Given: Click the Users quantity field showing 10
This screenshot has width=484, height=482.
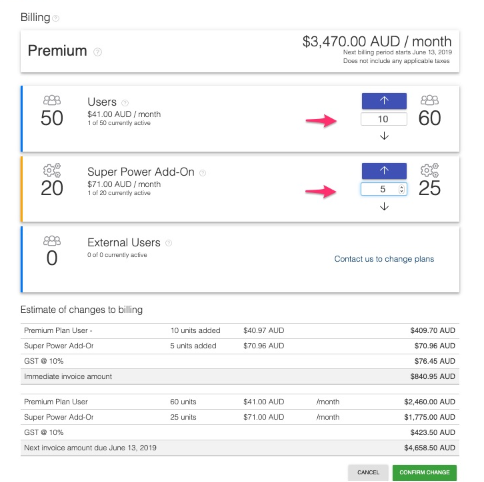Looking at the screenshot, I should coord(384,119).
